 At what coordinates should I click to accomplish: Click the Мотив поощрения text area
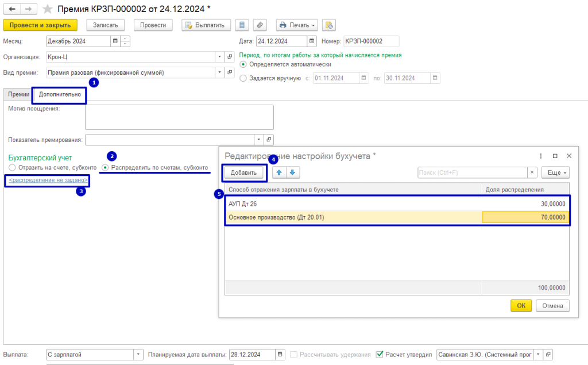pyautogui.click(x=179, y=117)
